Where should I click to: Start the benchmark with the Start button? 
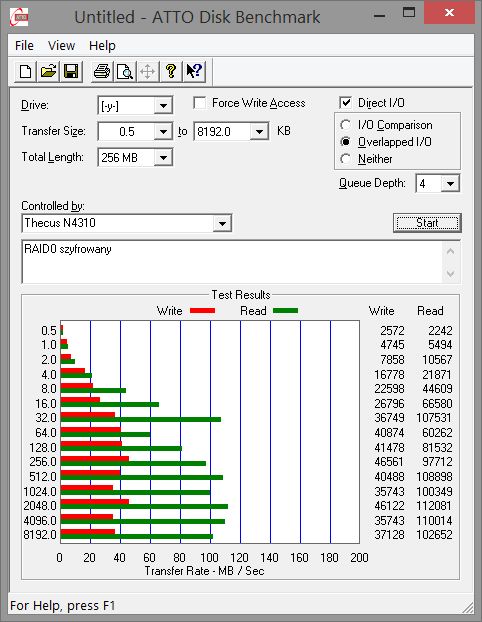click(427, 223)
